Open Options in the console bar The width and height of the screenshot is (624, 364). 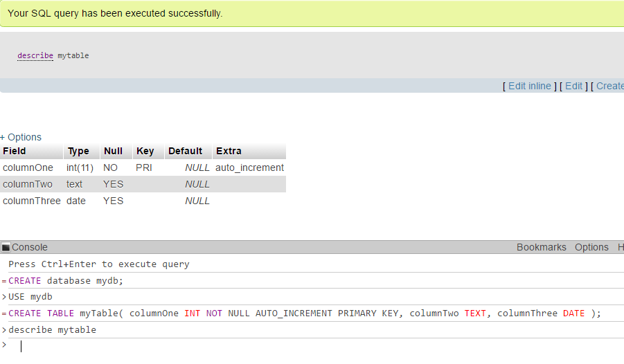tap(591, 247)
